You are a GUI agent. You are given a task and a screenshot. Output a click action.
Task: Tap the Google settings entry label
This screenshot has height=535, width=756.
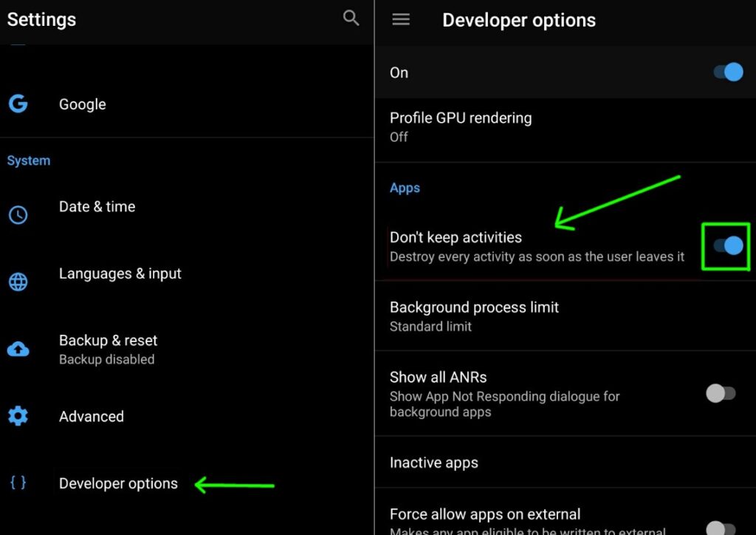pyautogui.click(x=83, y=104)
